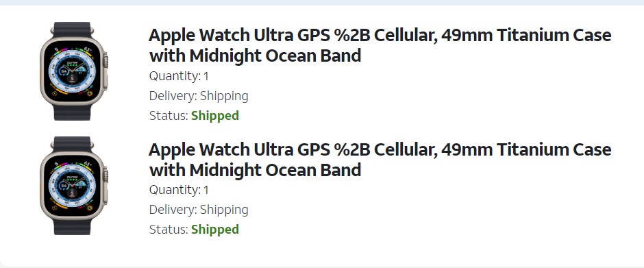Viewport: 644px width, 268px height.
Task: Click the digital crown on the second watch
Action: pos(106,176)
